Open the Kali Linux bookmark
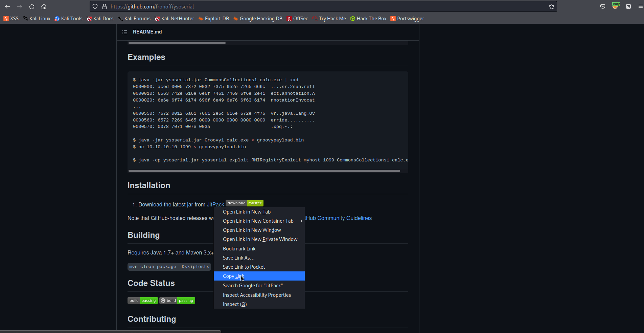This screenshot has width=644, height=333. (x=37, y=19)
